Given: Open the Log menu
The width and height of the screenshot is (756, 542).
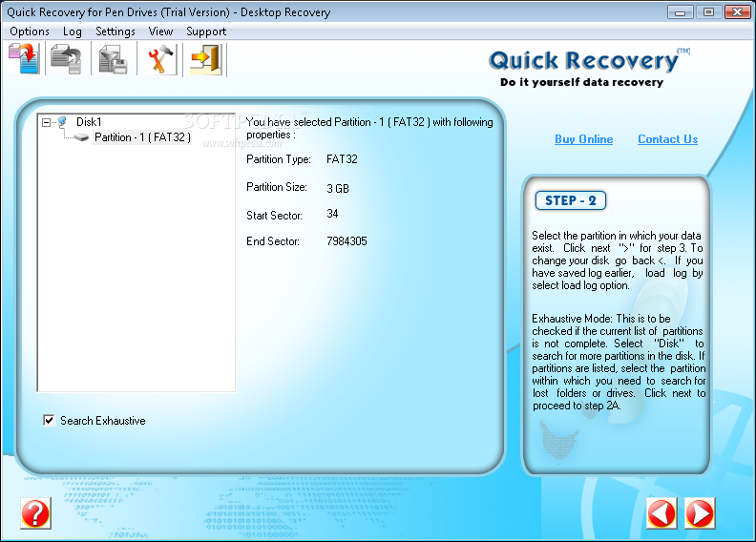Looking at the screenshot, I should [73, 31].
